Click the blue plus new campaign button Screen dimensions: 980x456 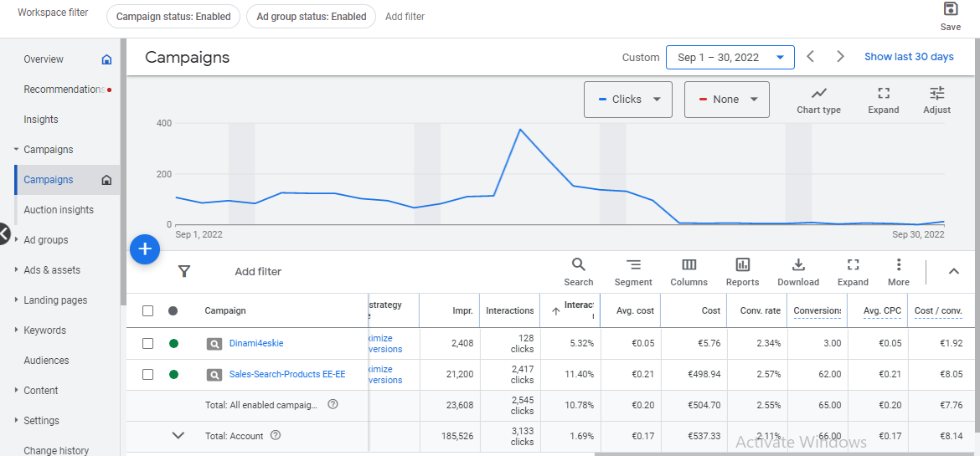click(x=145, y=249)
